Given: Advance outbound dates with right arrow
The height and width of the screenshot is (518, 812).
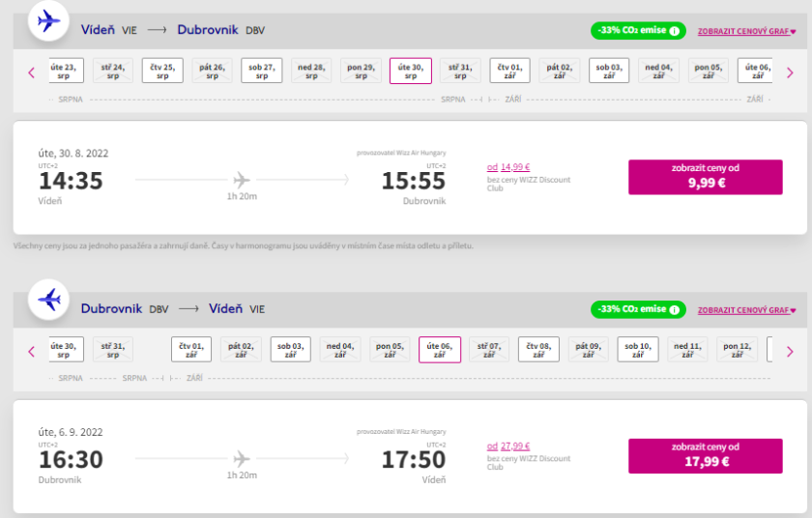Looking at the screenshot, I should [x=790, y=72].
